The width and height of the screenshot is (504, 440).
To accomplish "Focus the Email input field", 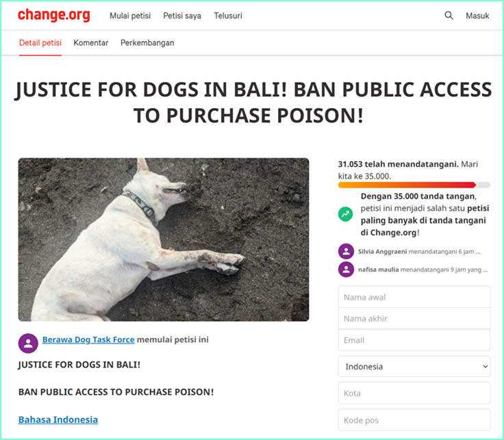I will (x=414, y=340).
